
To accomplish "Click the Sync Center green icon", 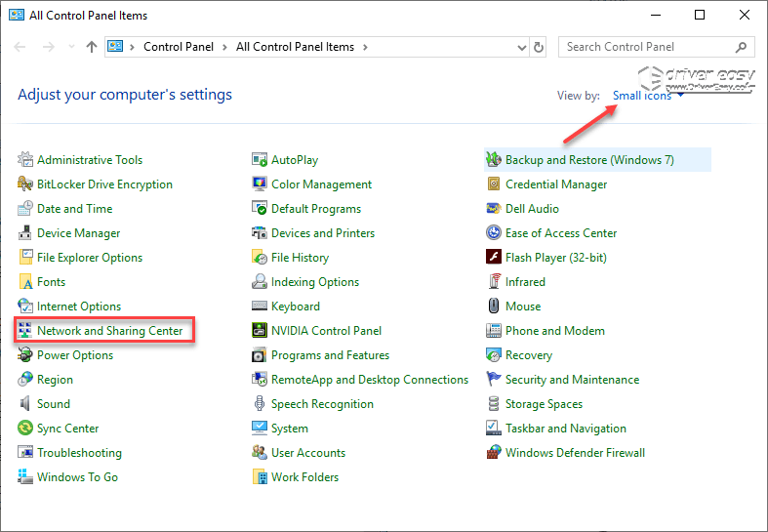I will (25, 429).
